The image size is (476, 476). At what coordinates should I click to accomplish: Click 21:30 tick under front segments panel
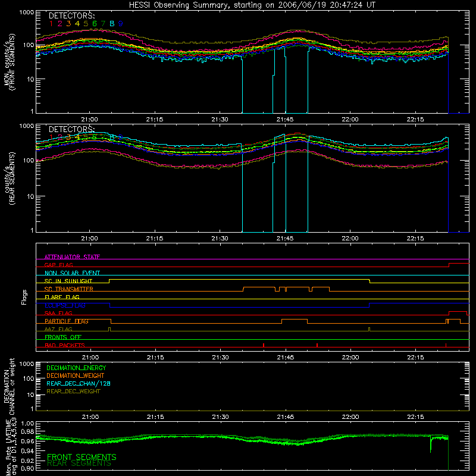[220, 120]
